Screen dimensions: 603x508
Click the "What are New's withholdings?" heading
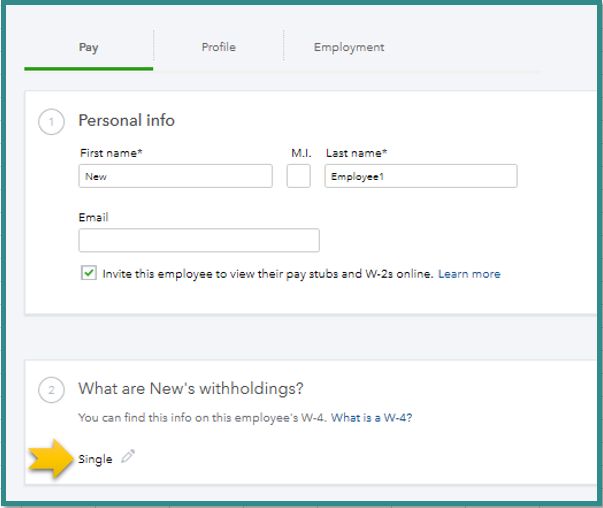pyautogui.click(x=190, y=388)
